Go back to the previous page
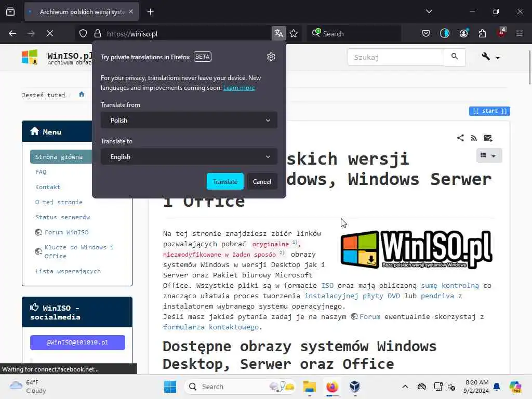The height and width of the screenshot is (399, 532). 12,33
